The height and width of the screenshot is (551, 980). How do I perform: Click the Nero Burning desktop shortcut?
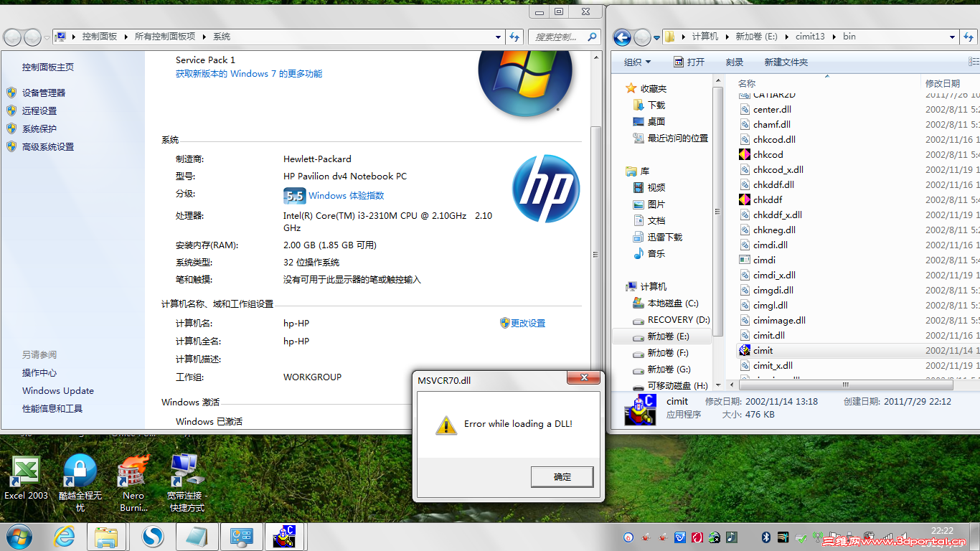[133, 484]
